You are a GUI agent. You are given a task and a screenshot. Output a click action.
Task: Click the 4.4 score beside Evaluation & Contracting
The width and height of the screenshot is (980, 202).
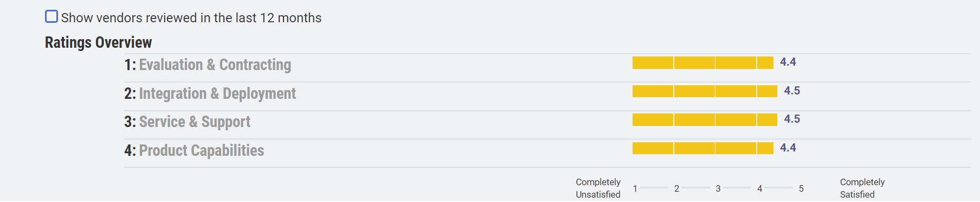[788, 62]
